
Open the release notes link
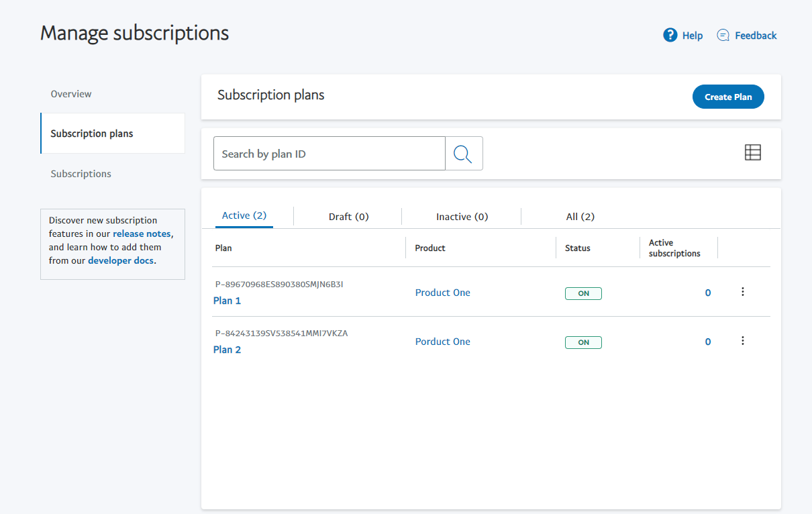point(142,234)
